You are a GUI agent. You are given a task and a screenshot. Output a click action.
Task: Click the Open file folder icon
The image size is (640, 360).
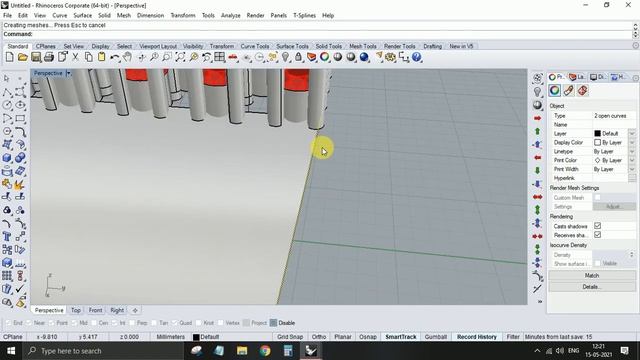point(23,57)
